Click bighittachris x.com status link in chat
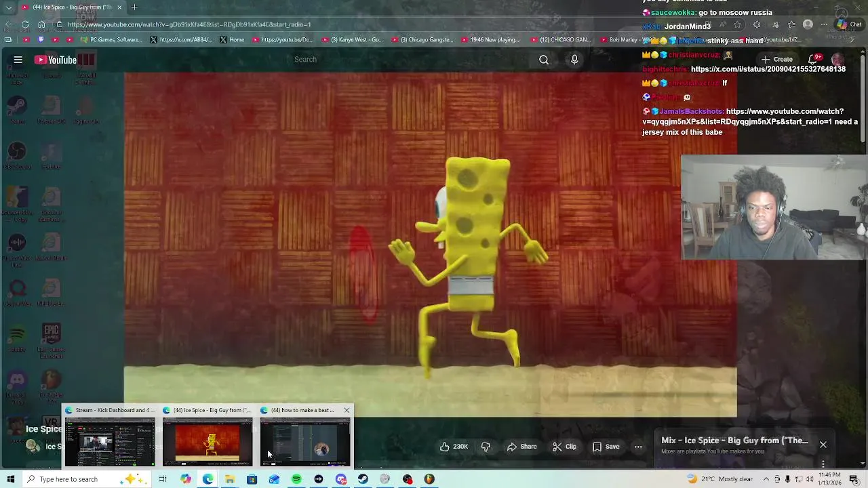The height and width of the screenshot is (488, 868). 768,69
